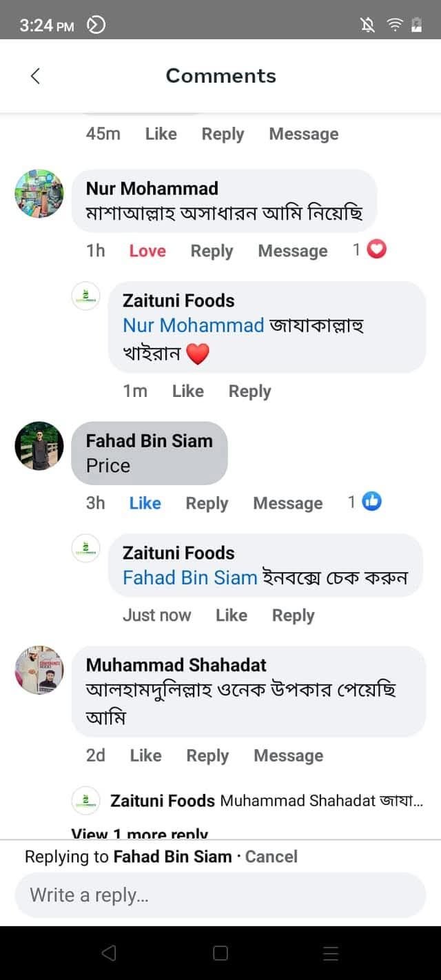
Task: Like Muhammad Shahadat's comment
Action: 145,755
